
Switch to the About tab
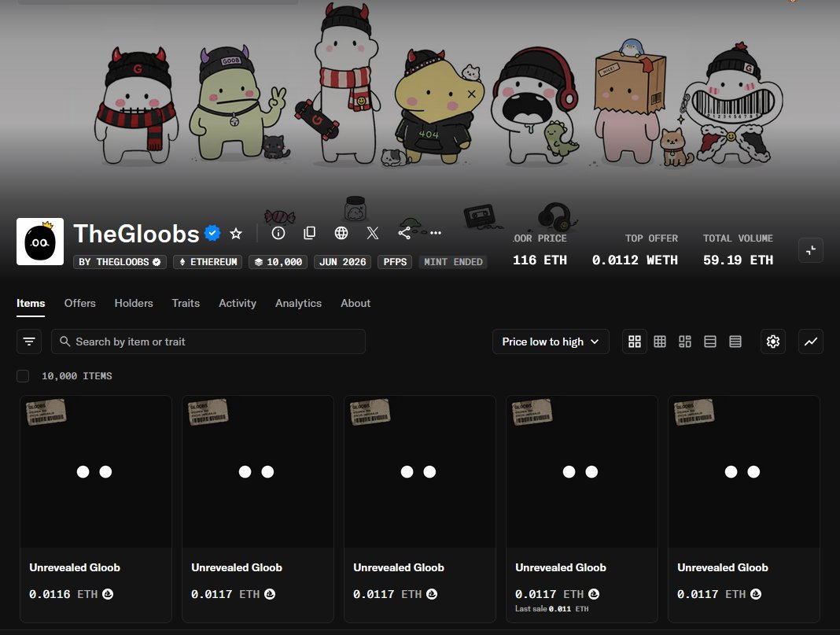click(x=356, y=303)
